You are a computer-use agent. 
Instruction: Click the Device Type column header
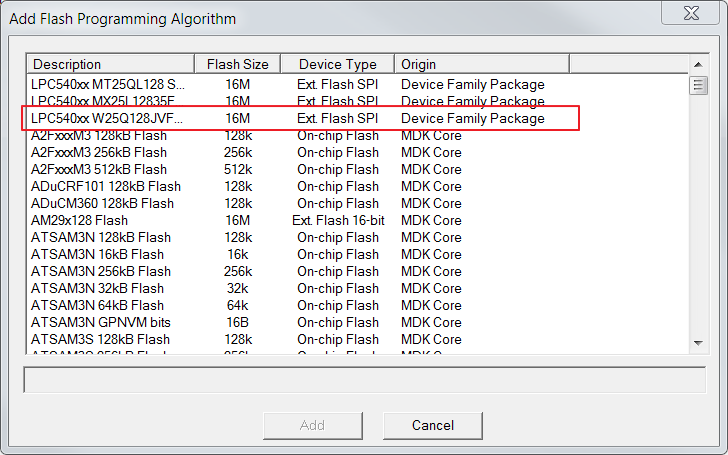[338, 64]
